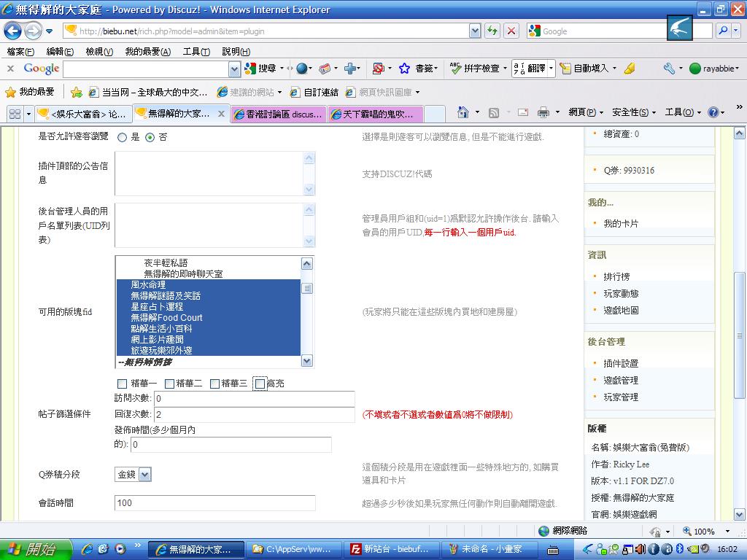Viewport: 747px width, 560px height.
Task: Click the Stop loading icon
Action: tap(511, 31)
